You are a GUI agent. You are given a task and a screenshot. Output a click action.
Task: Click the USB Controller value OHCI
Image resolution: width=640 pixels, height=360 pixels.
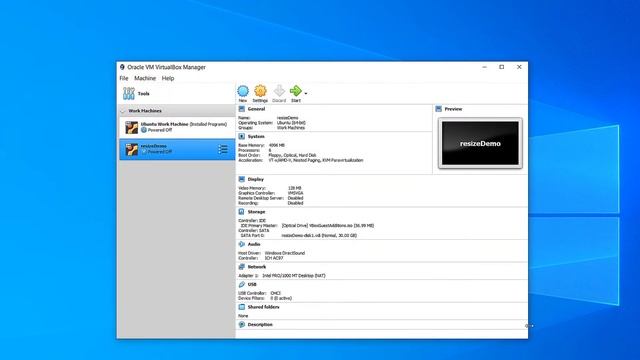click(x=276, y=293)
